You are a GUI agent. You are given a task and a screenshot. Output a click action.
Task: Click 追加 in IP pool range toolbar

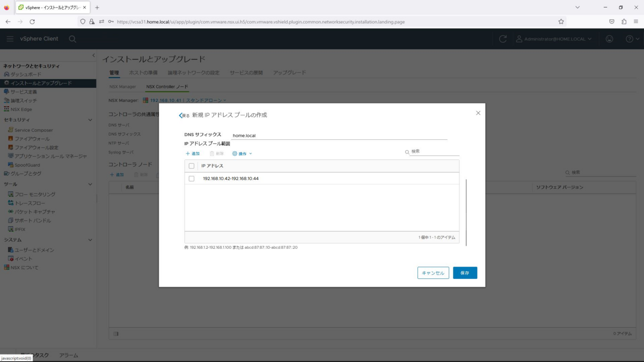coord(193,153)
